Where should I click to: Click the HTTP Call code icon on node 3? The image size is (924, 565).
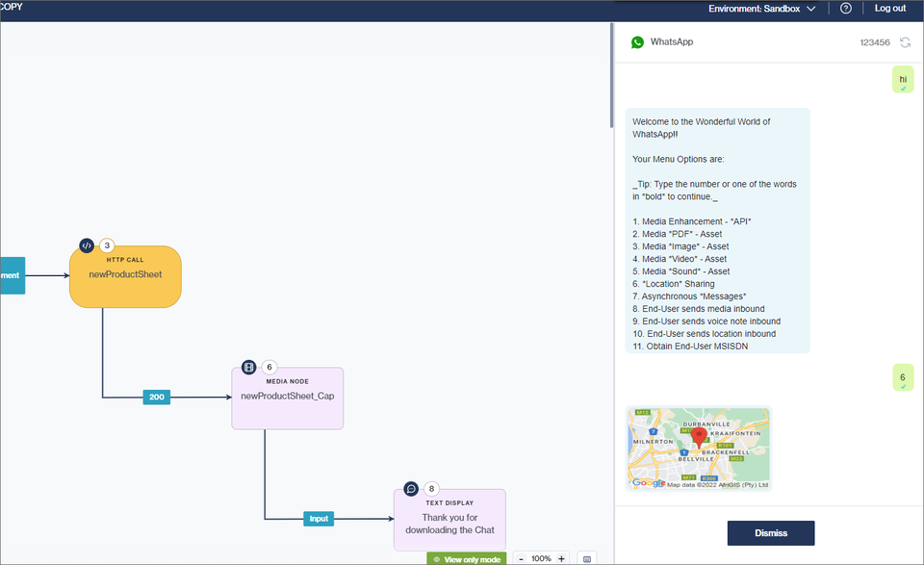tap(87, 245)
